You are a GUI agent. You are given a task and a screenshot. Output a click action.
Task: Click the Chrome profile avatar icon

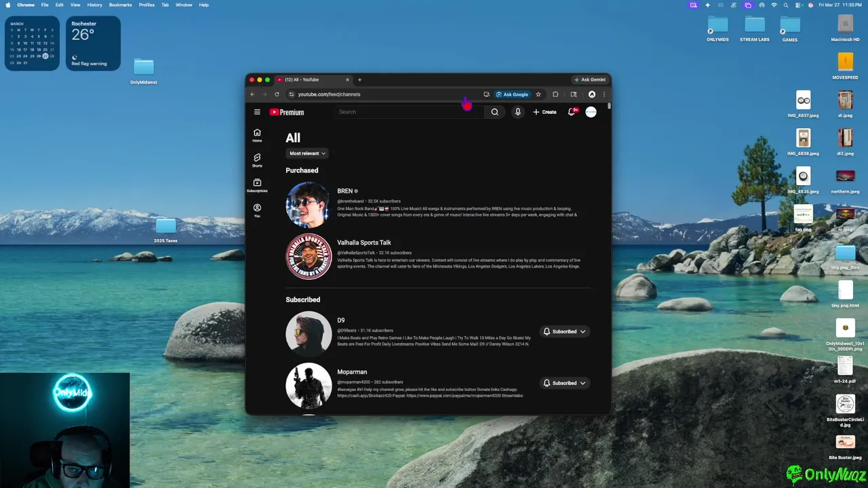tap(592, 94)
